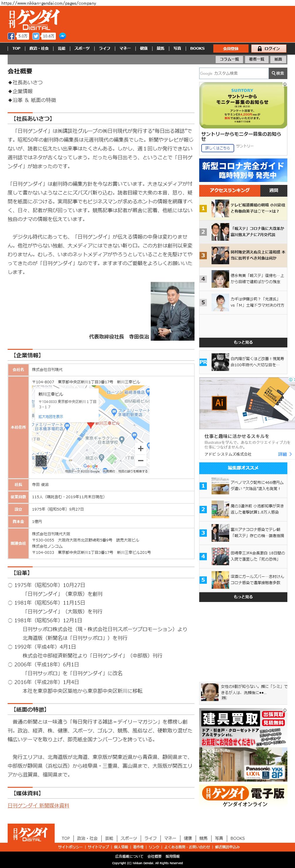Screen dimensions: 295x868
Task: Click the Suntory ad info icon
Action: [x=284, y=84]
